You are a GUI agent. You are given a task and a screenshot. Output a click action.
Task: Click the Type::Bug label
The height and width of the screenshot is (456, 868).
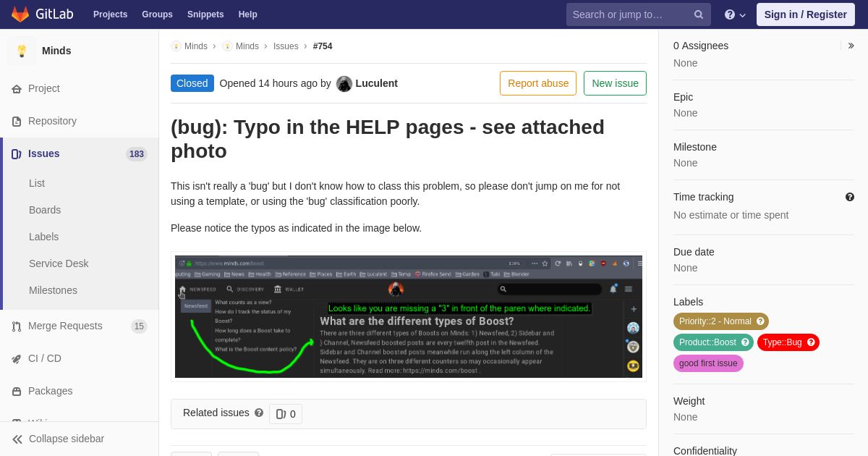click(782, 342)
